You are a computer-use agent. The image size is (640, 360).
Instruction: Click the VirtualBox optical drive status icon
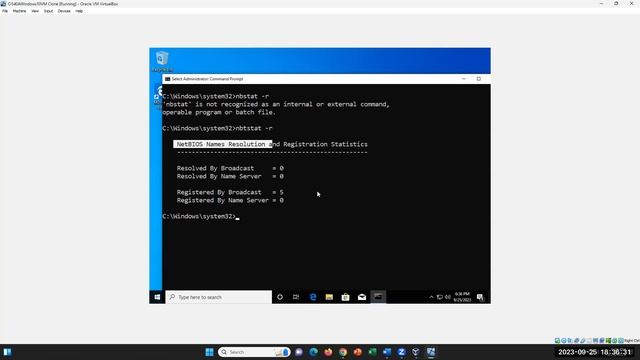pos(564,340)
